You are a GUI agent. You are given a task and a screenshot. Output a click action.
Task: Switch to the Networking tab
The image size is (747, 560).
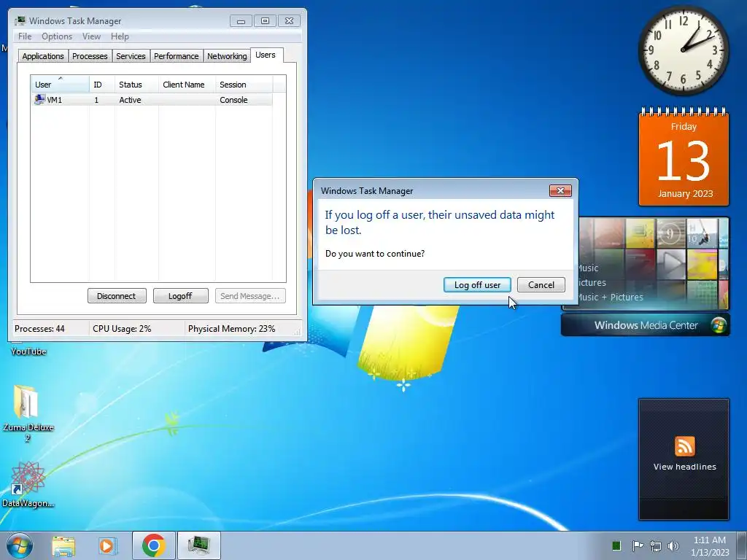coord(227,55)
